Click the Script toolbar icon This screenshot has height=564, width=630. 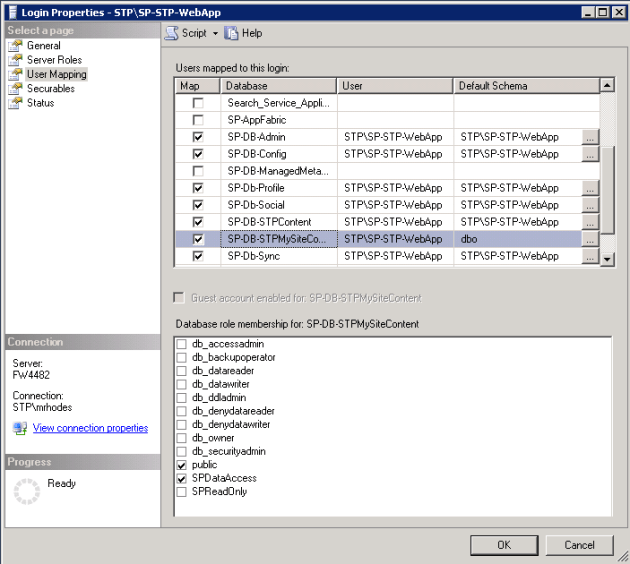click(x=171, y=33)
